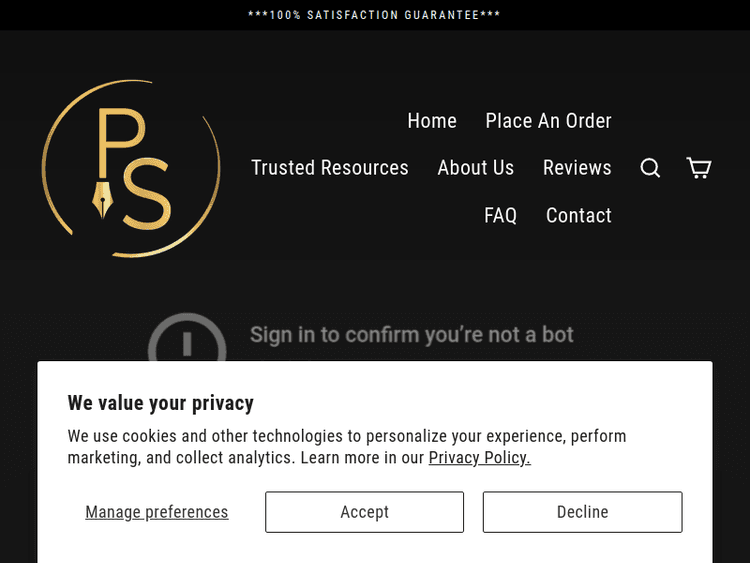Viewport: 750px width, 563px height.
Task: Open the search magnifier icon
Action: (650, 168)
